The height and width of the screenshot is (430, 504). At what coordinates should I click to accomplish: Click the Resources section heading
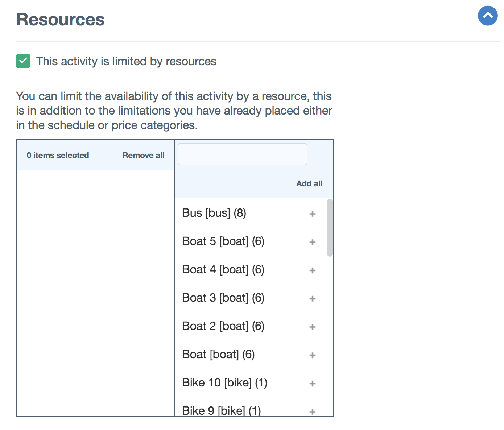click(60, 19)
